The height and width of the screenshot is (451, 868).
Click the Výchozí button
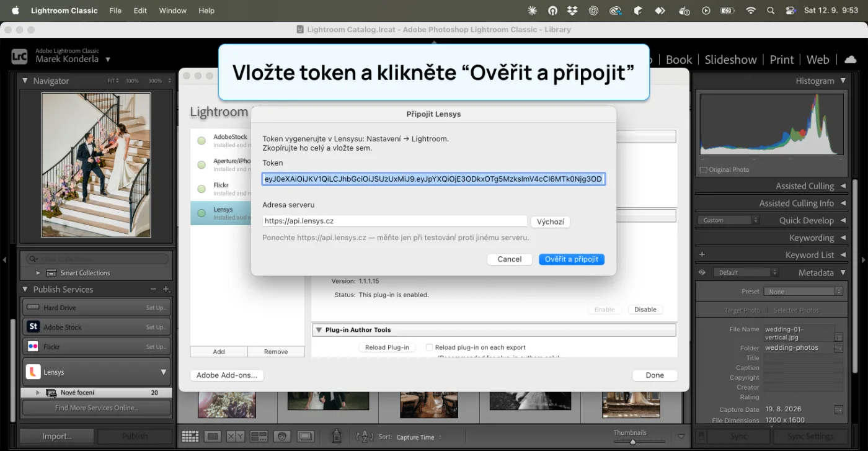[550, 221]
